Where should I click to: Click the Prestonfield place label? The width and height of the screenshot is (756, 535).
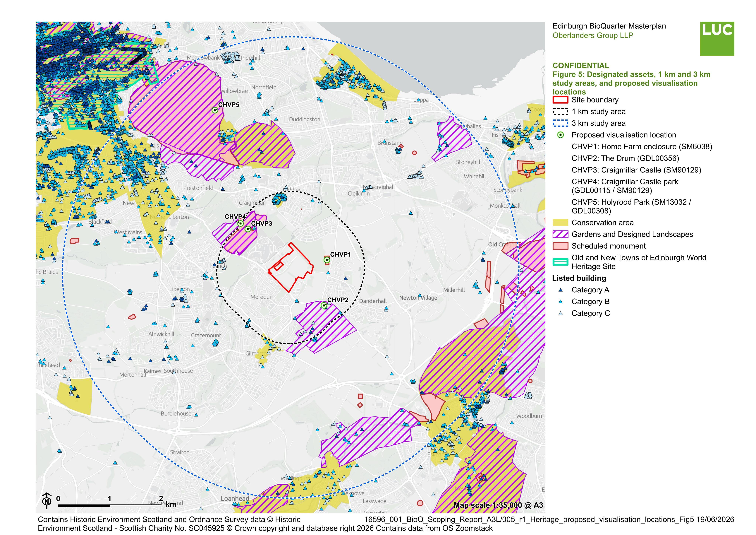tap(198, 188)
